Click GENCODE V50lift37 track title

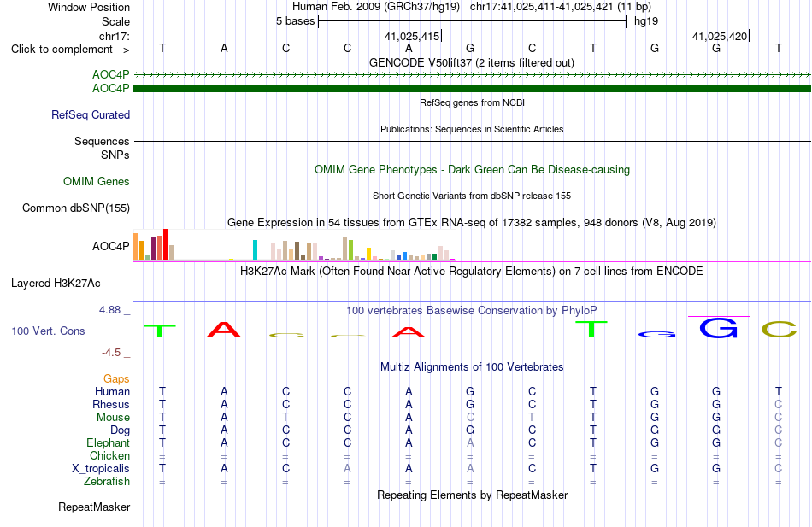(472, 62)
